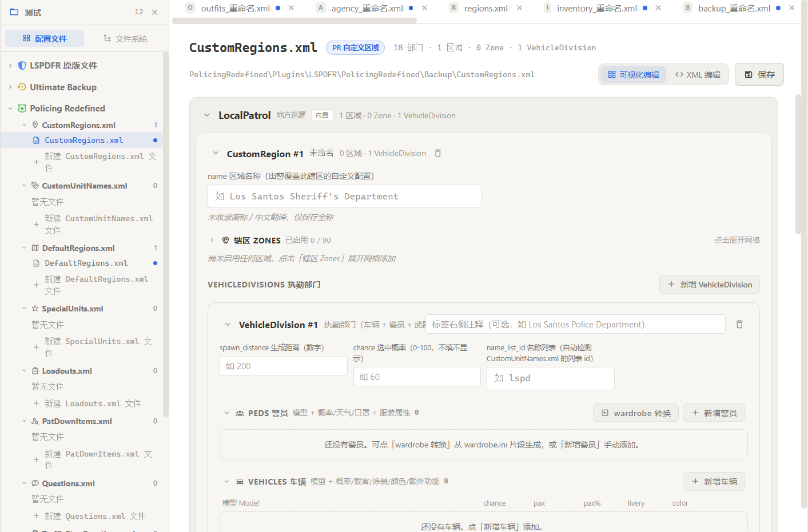The image size is (808, 532).
Task: Open the regions.xml tab
Action: pyautogui.click(x=485, y=8)
